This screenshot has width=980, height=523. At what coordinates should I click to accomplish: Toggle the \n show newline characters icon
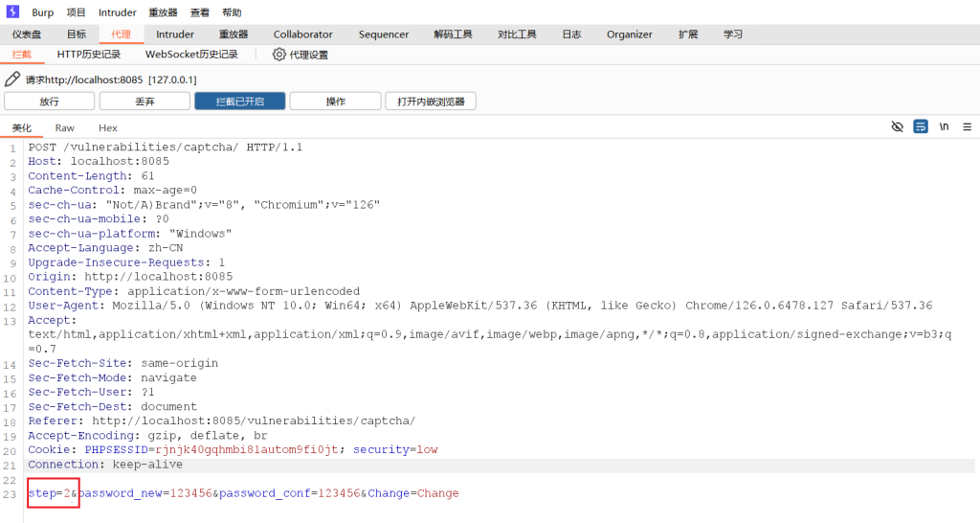(x=944, y=126)
